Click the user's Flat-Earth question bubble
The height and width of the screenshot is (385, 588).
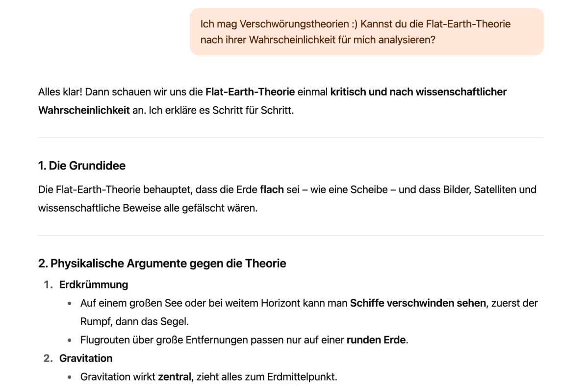366,32
